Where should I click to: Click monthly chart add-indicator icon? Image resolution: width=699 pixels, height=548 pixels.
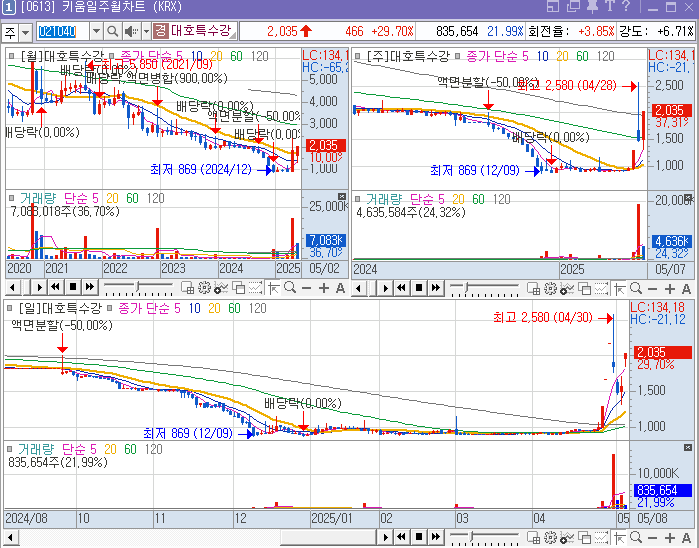[221, 288]
